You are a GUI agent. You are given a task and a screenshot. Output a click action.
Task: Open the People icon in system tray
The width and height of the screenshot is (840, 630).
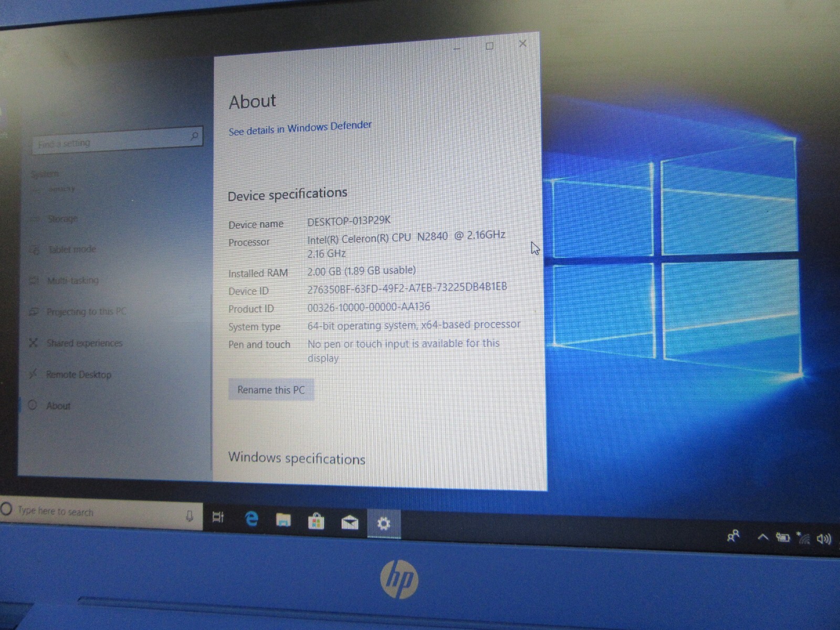tap(733, 535)
